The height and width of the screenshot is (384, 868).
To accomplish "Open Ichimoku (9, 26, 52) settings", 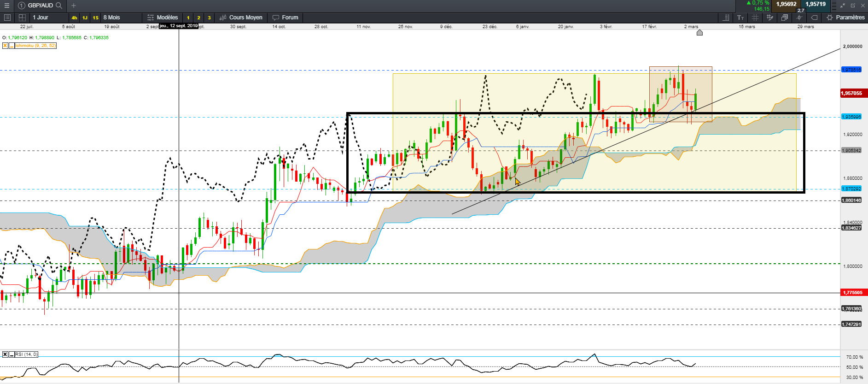I will click(35, 46).
